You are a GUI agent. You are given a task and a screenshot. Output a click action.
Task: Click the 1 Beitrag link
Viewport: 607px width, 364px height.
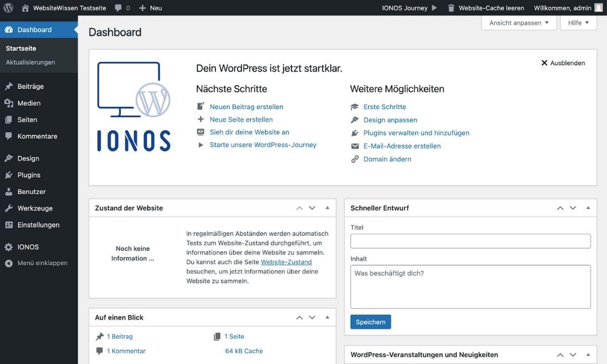pos(120,337)
